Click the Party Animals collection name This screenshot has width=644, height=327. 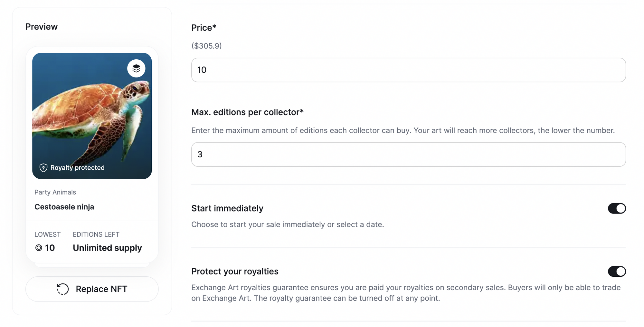tap(55, 192)
